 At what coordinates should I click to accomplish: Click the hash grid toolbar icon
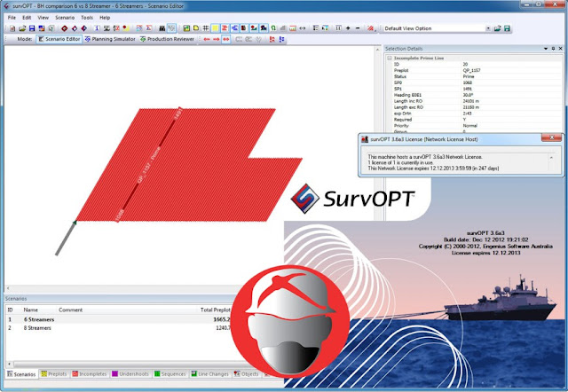tap(205, 28)
